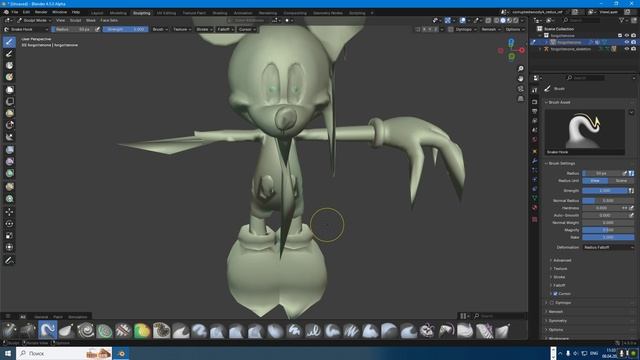Open the Face Sets menu
The image size is (640, 360).
[x=109, y=20]
